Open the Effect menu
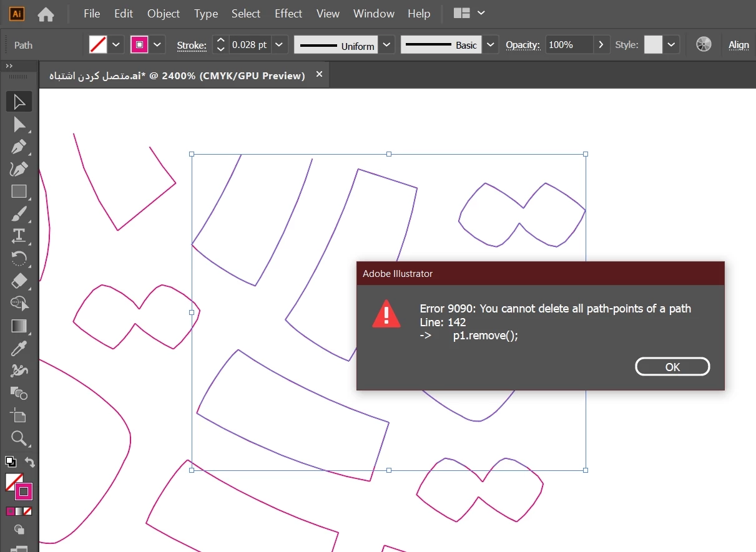Image resolution: width=756 pixels, height=552 pixels. (288, 13)
